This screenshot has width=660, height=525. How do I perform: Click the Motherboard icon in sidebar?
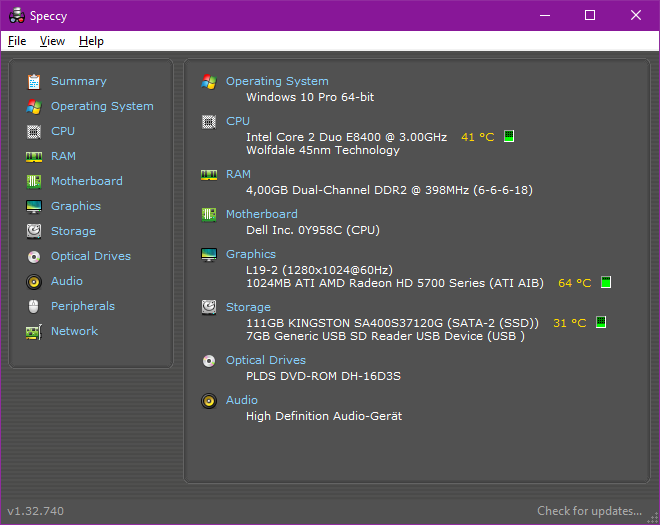pos(34,181)
